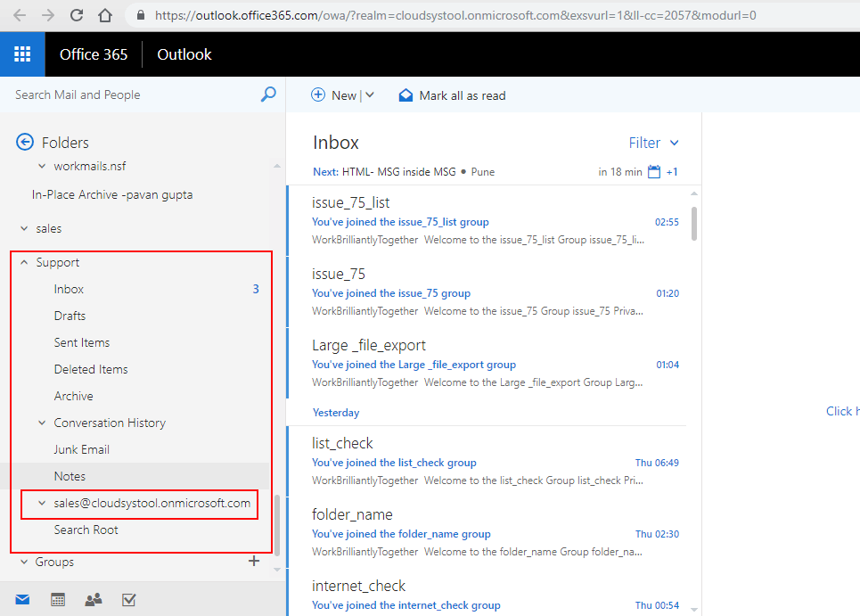Select the Mail icon in bottom navigation
The width and height of the screenshot is (860, 616).
click(21, 599)
